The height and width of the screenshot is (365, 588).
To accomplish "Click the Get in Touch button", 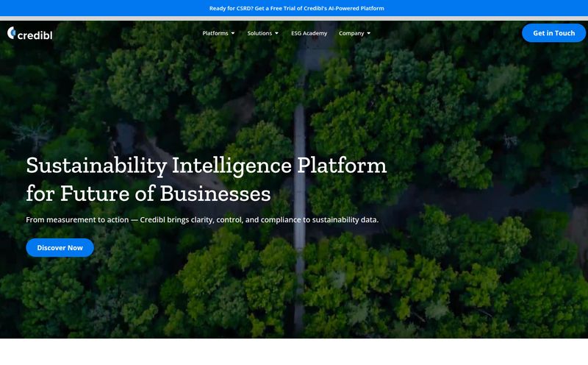I will coord(553,33).
